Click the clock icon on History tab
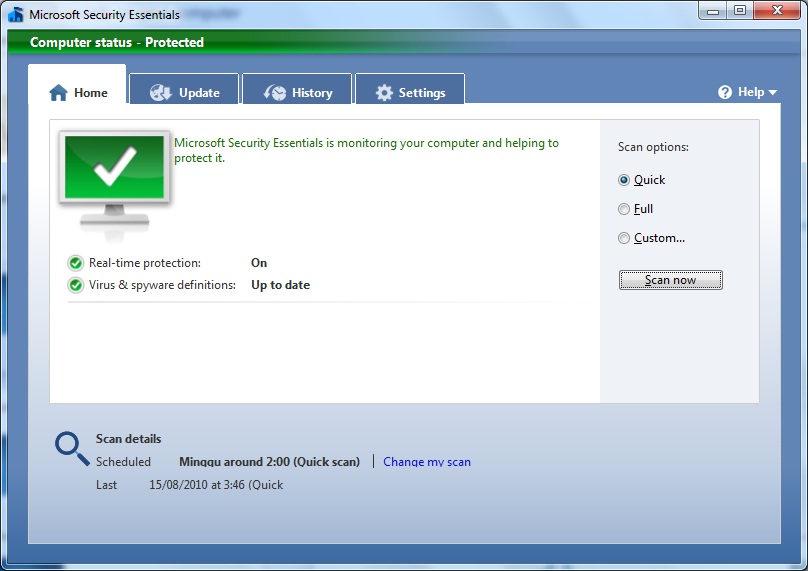Viewport: 808px width, 571px height. 275,93
